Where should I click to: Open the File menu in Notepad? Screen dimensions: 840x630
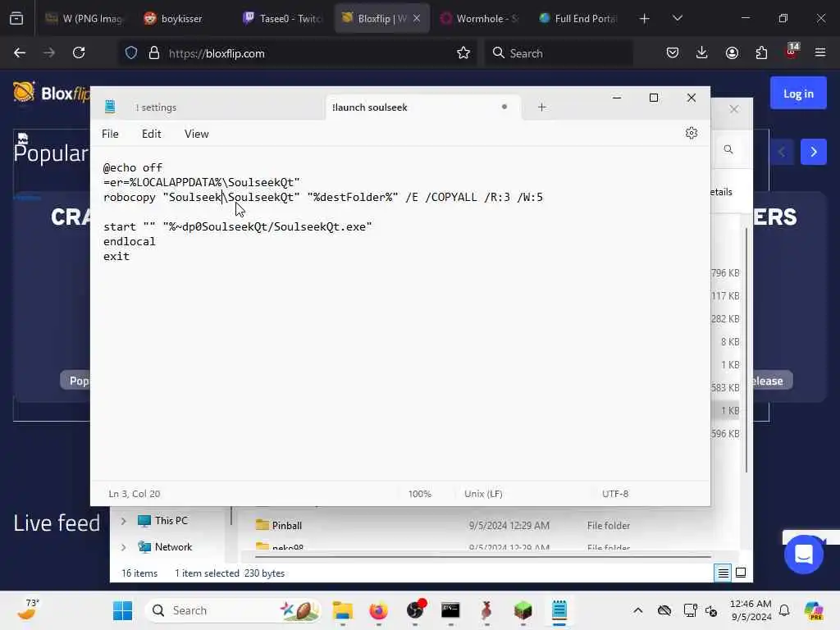110,134
